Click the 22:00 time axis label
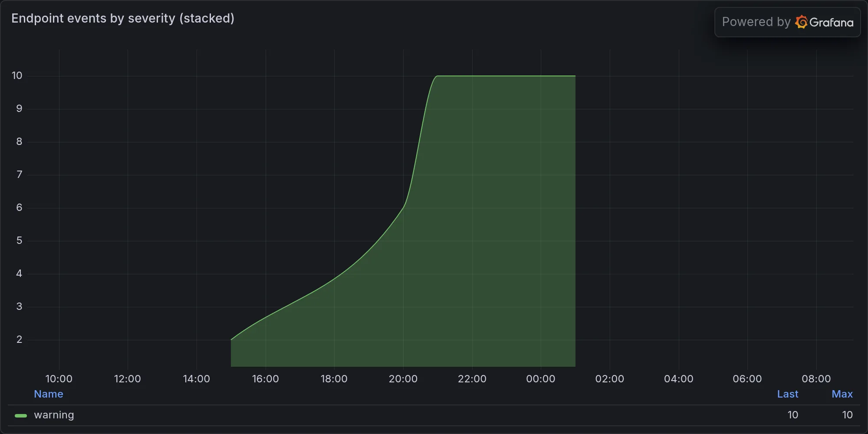868x434 pixels. 472,379
